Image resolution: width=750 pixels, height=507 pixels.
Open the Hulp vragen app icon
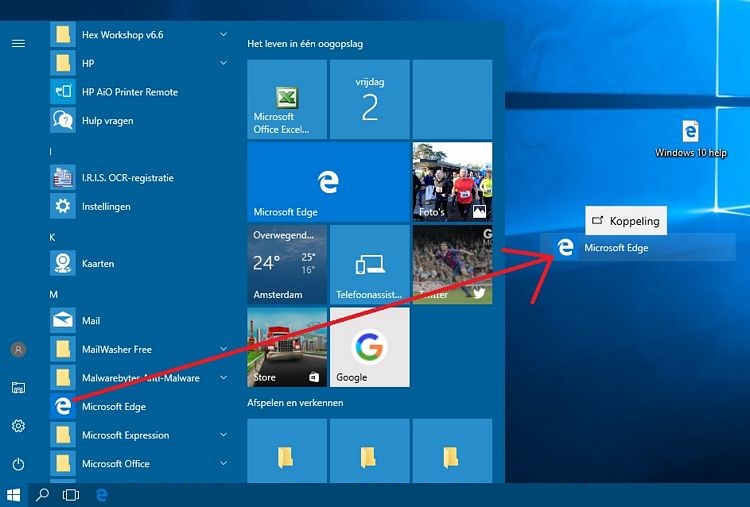pos(63,120)
